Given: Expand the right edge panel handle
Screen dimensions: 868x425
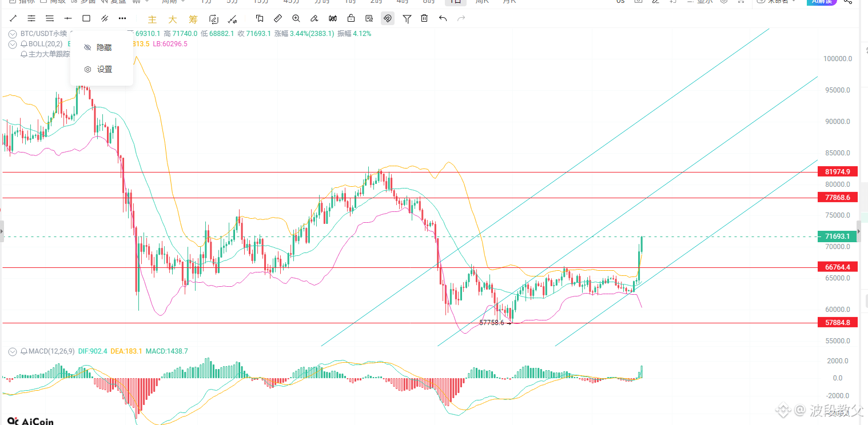Looking at the screenshot, I should tap(858, 231).
